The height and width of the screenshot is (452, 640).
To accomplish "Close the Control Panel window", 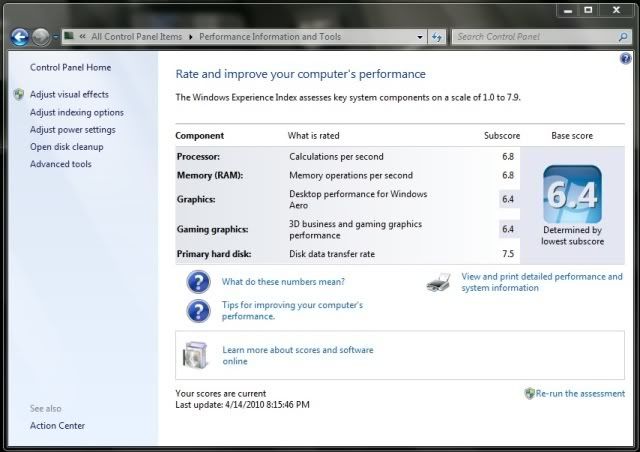I will pyautogui.click(x=616, y=11).
